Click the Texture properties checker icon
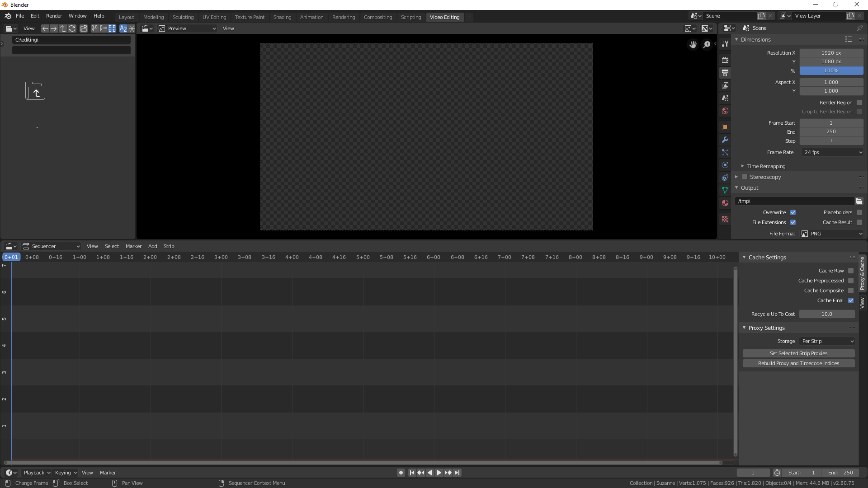The height and width of the screenshot is (488, 868). (725, 219)
